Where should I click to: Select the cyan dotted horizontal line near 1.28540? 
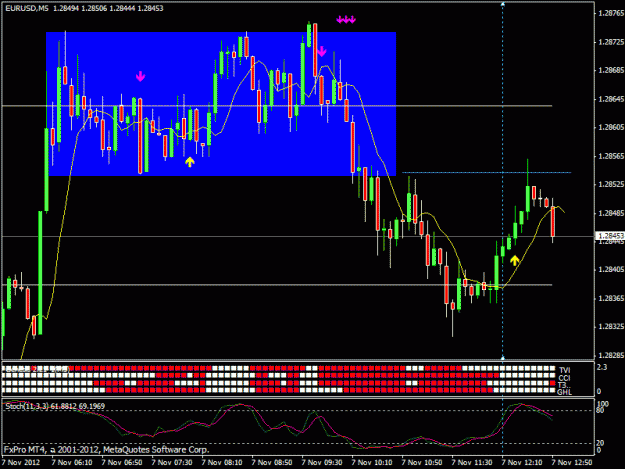[486, 173]
